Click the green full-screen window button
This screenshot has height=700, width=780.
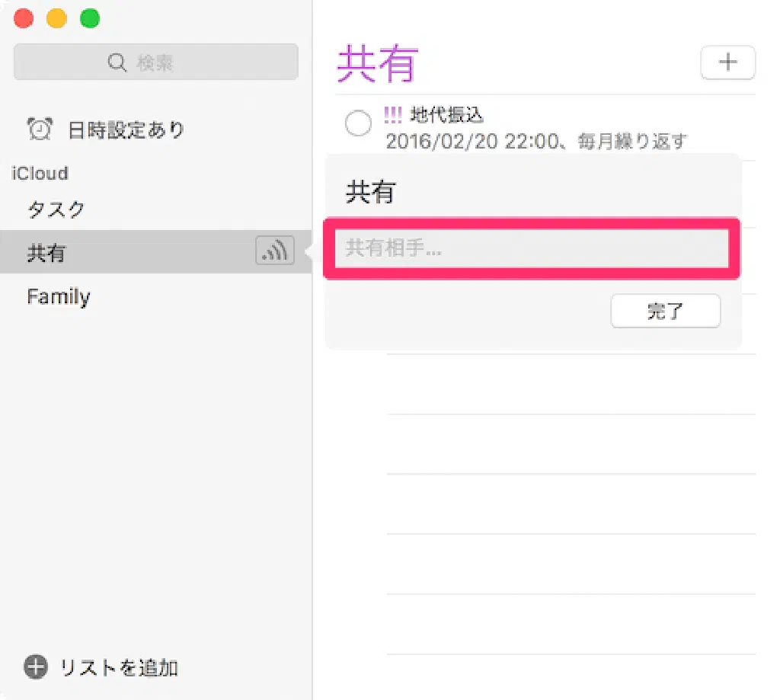coord(90,18)
